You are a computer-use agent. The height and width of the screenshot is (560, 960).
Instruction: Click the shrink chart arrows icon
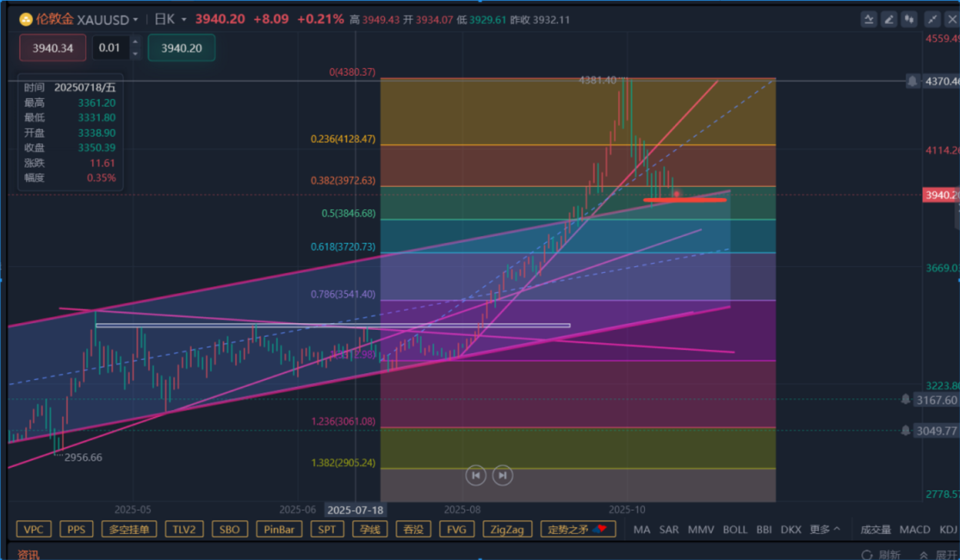tap(932, 19)
